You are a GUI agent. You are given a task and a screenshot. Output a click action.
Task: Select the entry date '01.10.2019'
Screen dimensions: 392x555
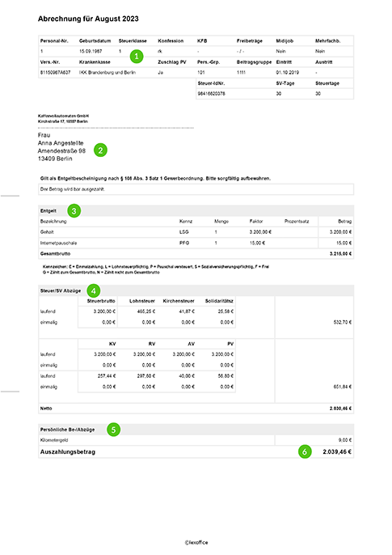tap(288, 73)
